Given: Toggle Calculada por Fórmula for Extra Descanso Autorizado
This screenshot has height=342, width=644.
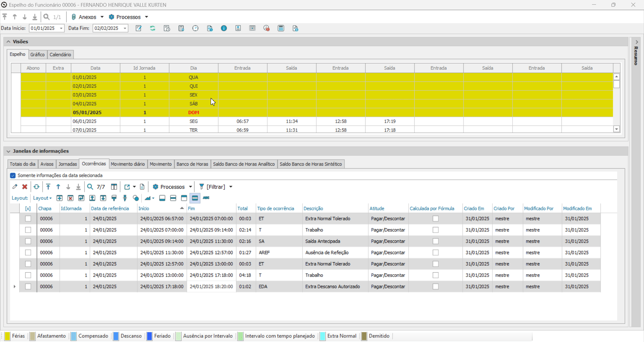Looking at the screenshot, I should point(436,287).
